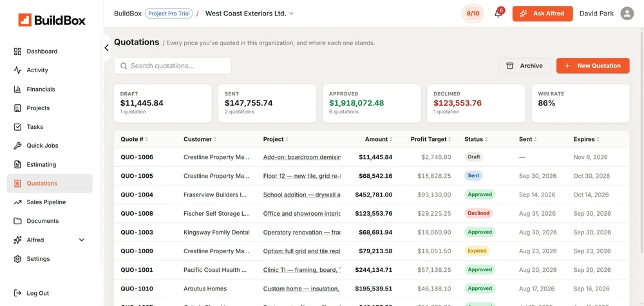
Task: Click the Draft status badge
Action: (x=473, y=157)
